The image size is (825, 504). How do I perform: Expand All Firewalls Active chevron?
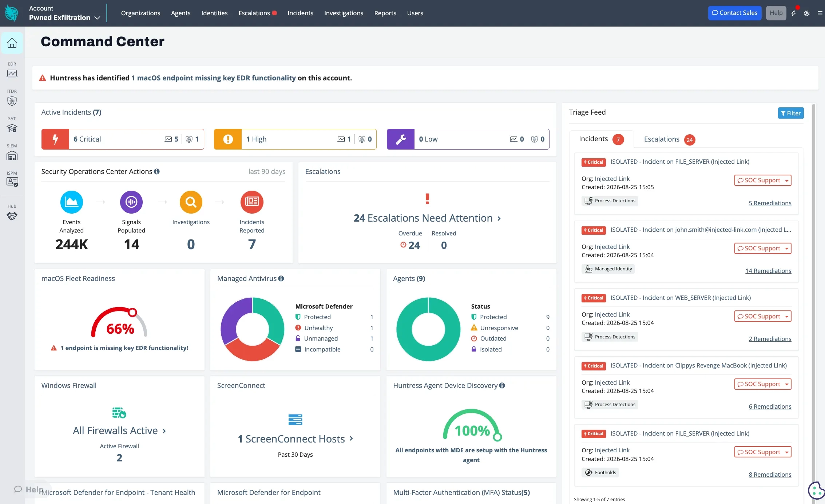point(164,431)
